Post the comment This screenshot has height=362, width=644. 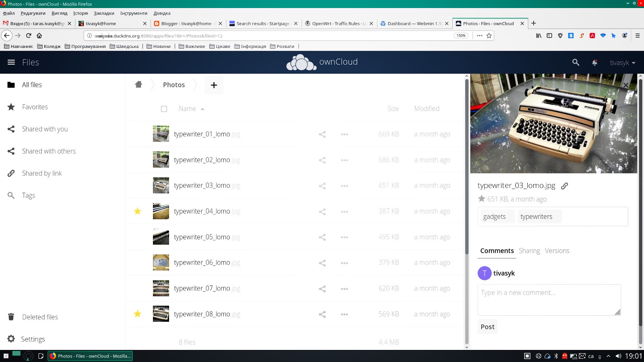point(487,327)
